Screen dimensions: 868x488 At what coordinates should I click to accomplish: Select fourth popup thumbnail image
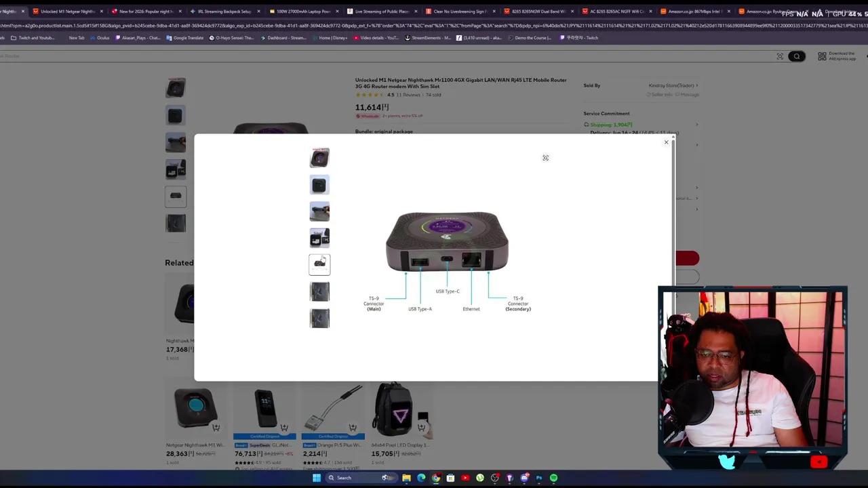pyautogui.click(x=319, y=238)
